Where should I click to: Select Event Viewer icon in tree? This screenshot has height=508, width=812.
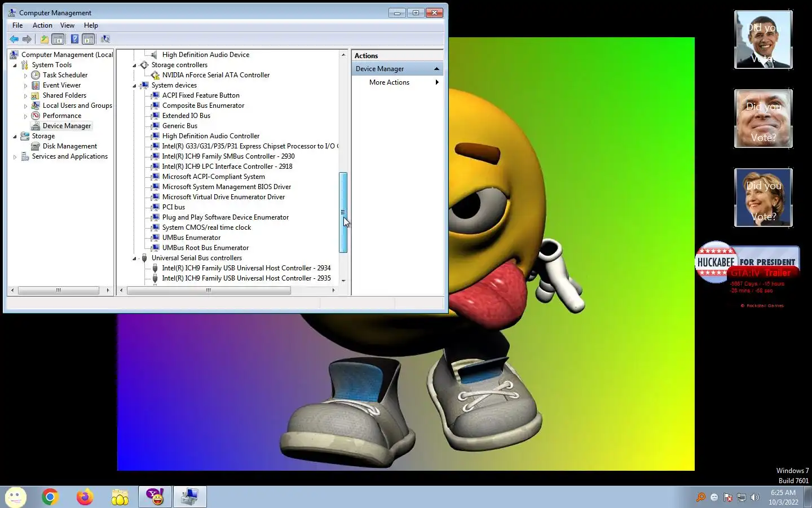36,85
